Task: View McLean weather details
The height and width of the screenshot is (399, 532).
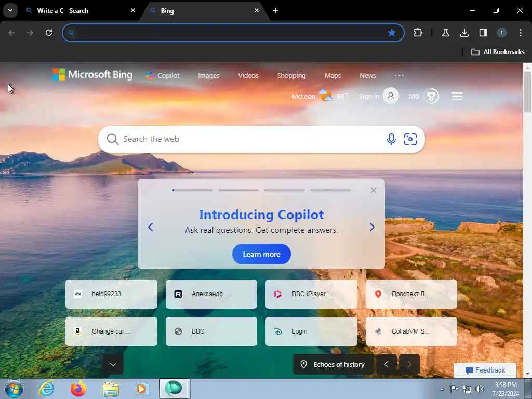Action: click(x=320, y=96)
